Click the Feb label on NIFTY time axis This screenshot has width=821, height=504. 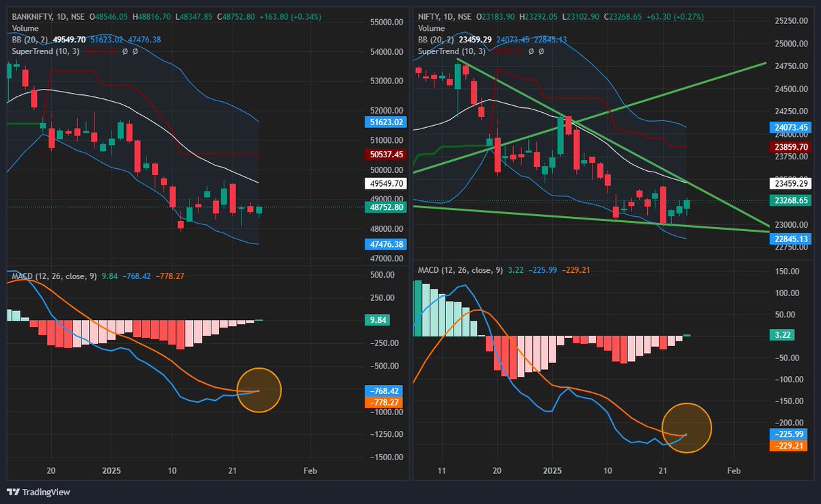733,471
